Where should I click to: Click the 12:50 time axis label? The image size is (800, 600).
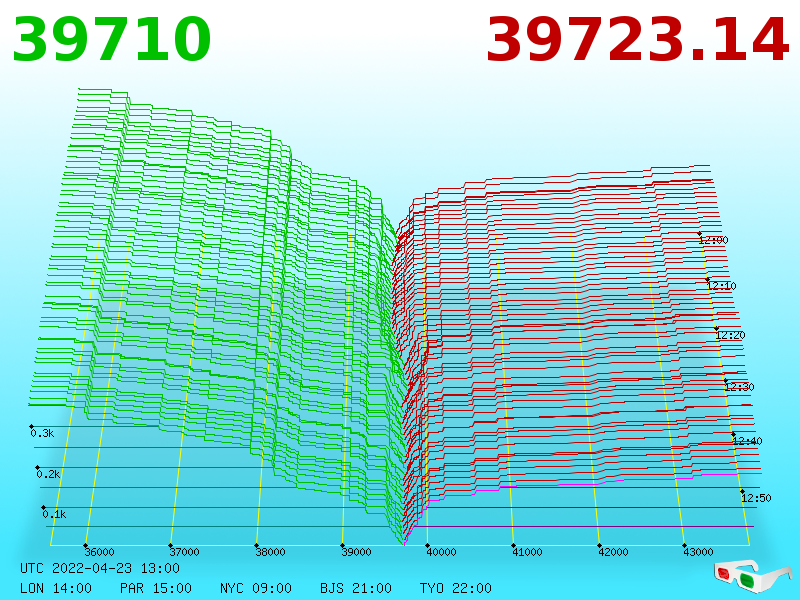tap(756, 498)
